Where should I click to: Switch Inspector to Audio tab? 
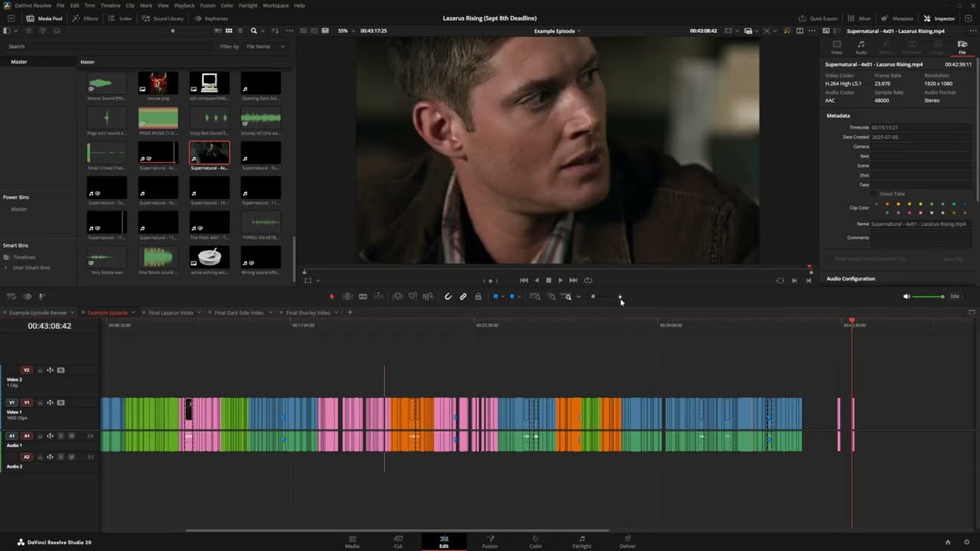861,47
